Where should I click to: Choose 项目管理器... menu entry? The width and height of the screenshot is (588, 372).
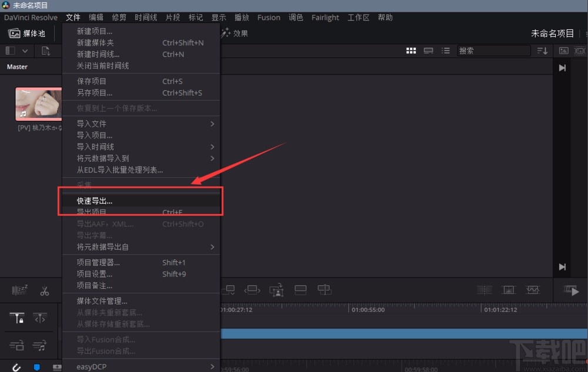tap(141, 263)
